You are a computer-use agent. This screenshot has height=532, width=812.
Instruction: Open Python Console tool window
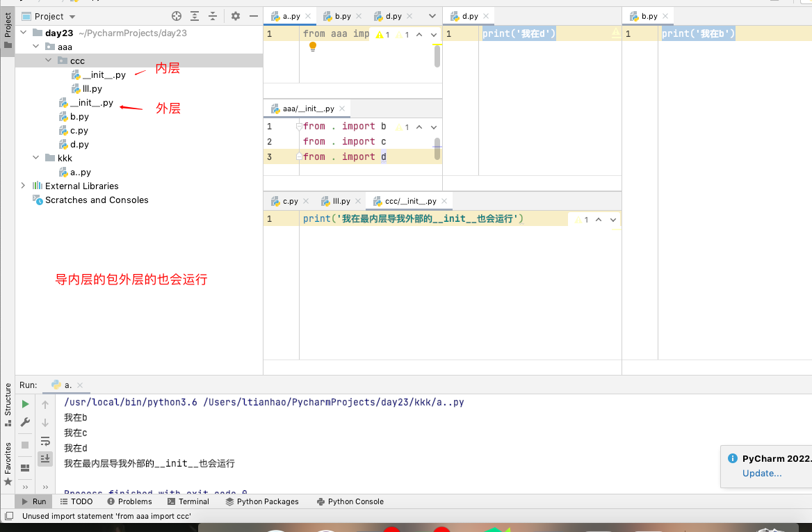(x=350, y=501)
